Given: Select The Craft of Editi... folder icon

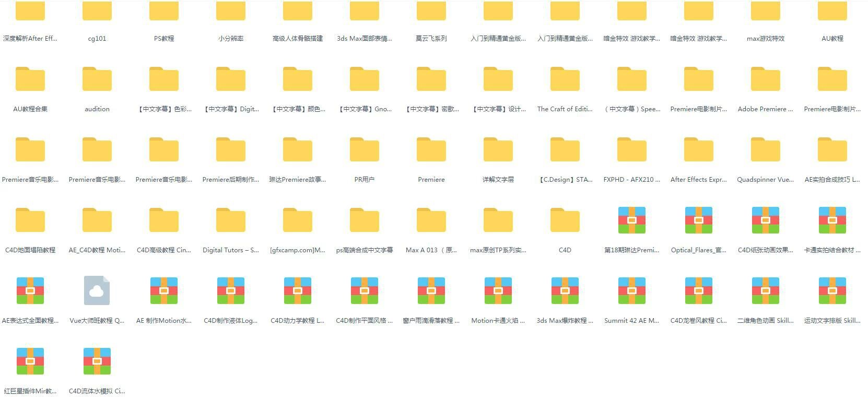Looking at the screenshot, I should 565,79.
